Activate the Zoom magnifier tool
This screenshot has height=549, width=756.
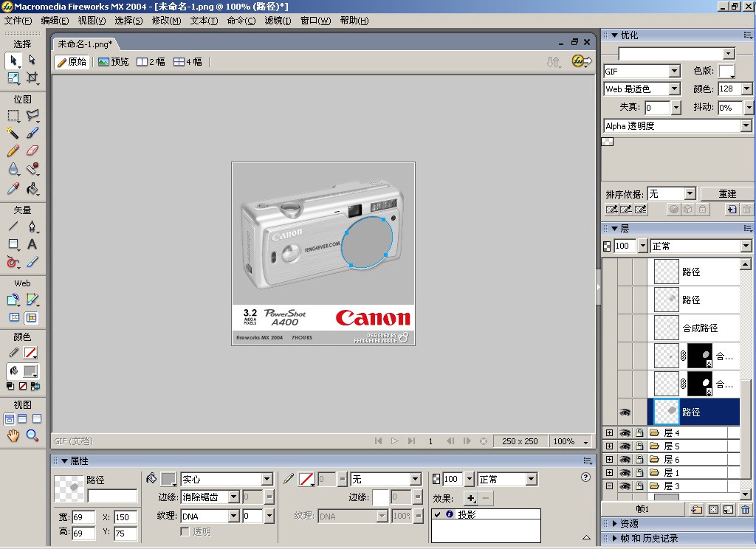(32, 435)
